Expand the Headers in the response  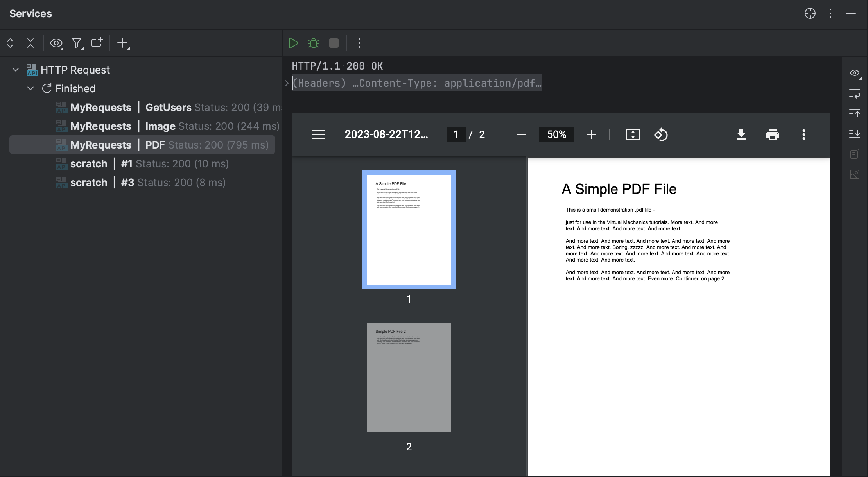(x=286, y=83)
